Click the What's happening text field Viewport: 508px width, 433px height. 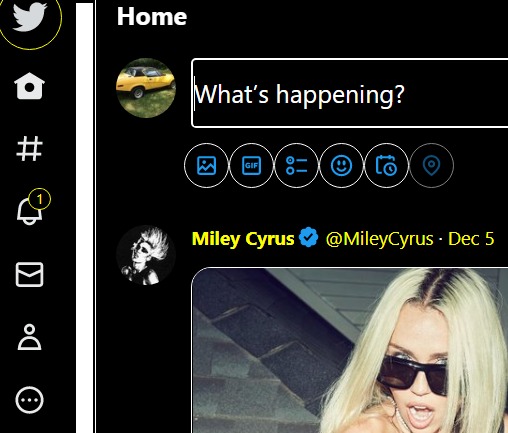pyautogui.click(x=350, y=93)
